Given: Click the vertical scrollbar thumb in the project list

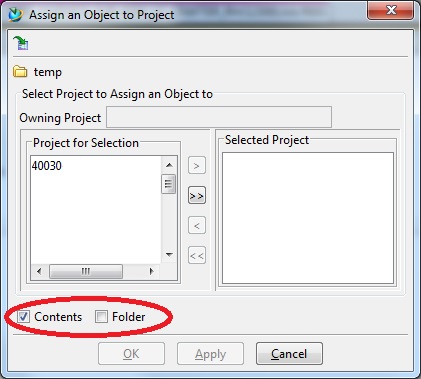Looking at the screenshot, I should [x=169, y=184].
